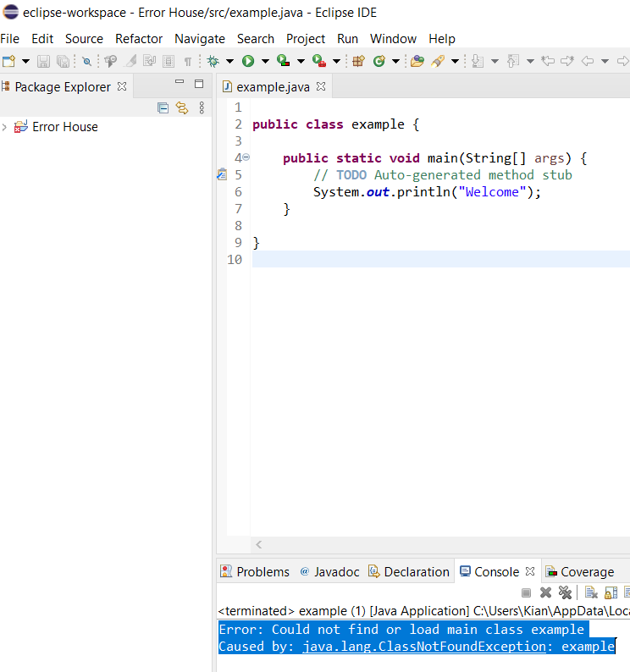
Task: Open the Search dropdown arrow
Action: pos(455,61)
